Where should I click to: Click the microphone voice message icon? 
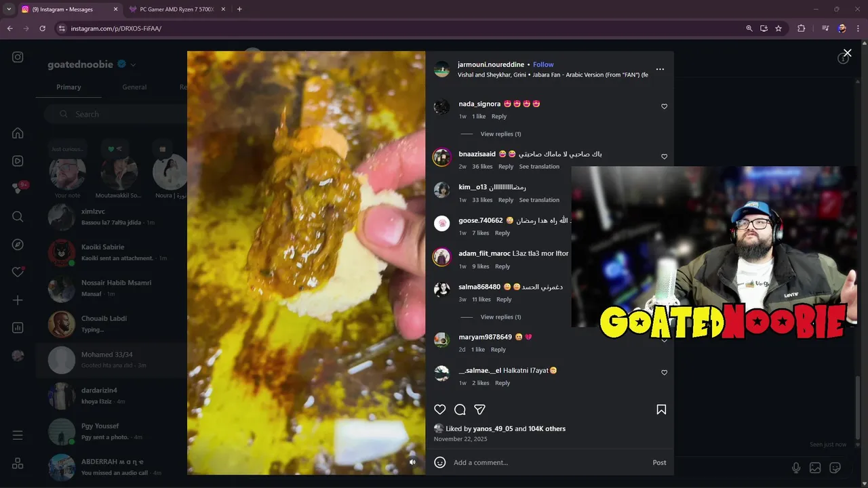pyautogui.click(x=796, y=468)
